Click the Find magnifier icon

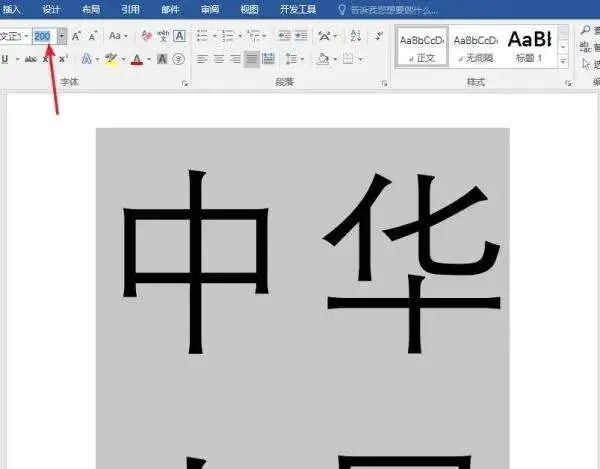(x=585, y=30)
